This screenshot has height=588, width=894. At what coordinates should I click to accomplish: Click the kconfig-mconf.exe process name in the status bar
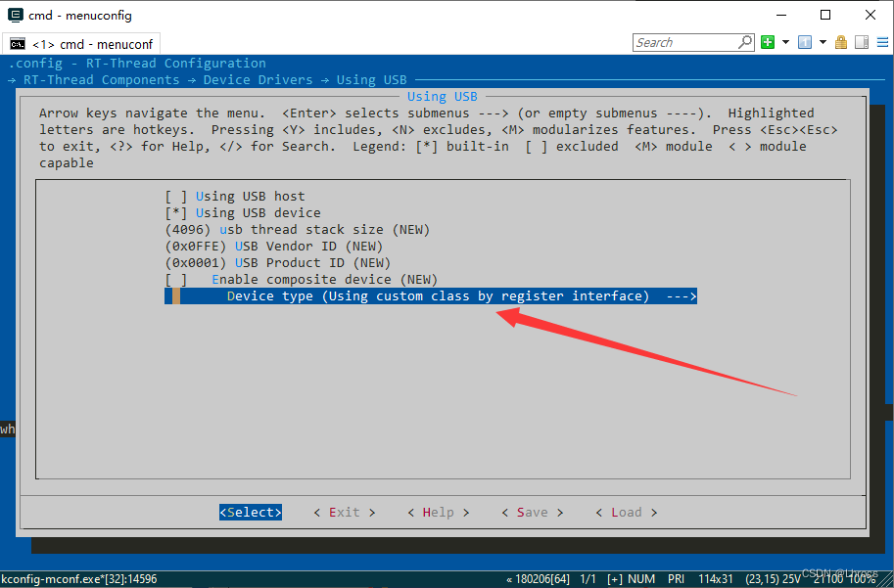tap(78, 579)
